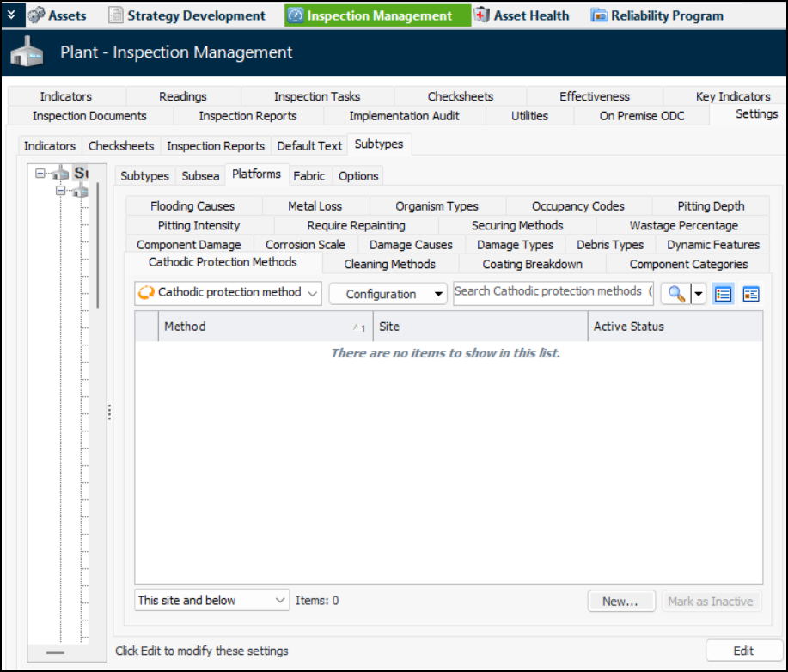
Task: Click the New... button
Action: click(620, 602)
